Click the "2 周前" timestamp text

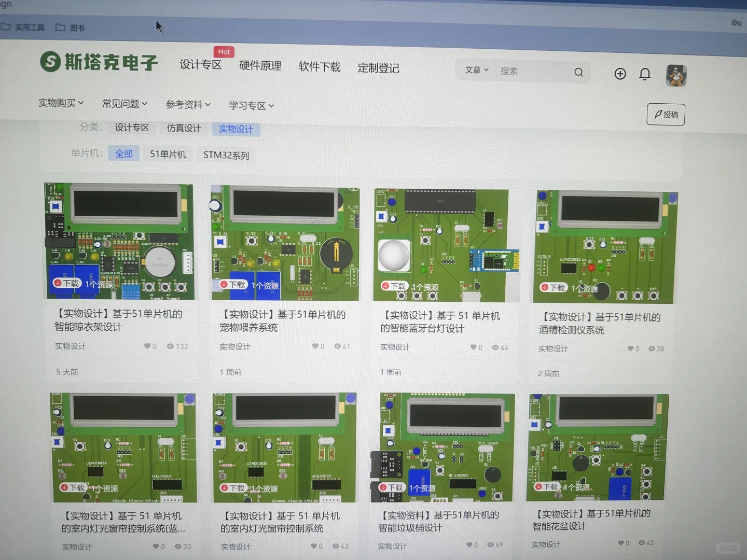[548, 373]
